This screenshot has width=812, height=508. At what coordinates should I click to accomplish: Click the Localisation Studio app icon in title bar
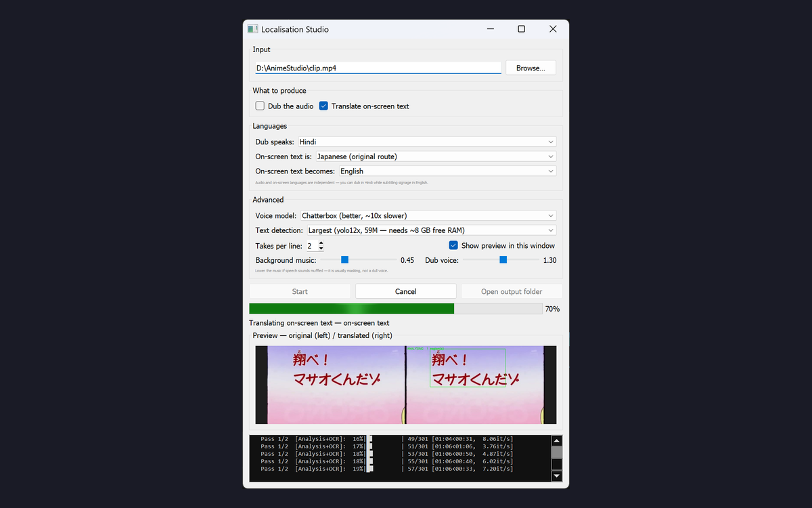(x=253, y=29)
